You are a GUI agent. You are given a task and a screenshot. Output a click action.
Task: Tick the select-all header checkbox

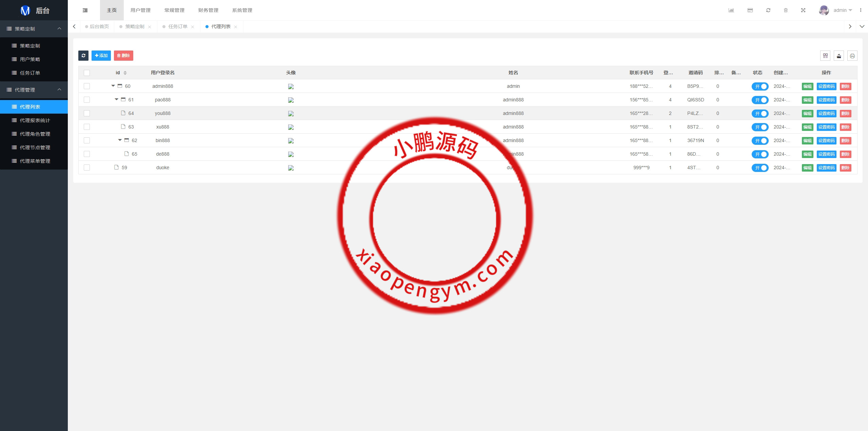pyautogui.click(x=87, y=73)
